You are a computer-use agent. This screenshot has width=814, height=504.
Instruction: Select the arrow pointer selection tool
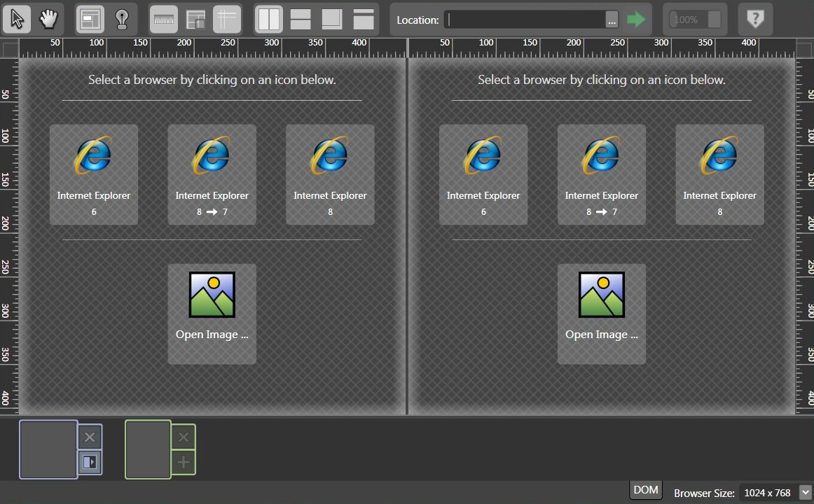[17, 19]
